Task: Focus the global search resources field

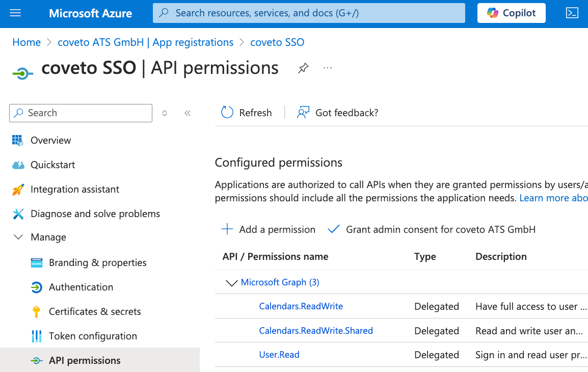Action: [309, 13]
